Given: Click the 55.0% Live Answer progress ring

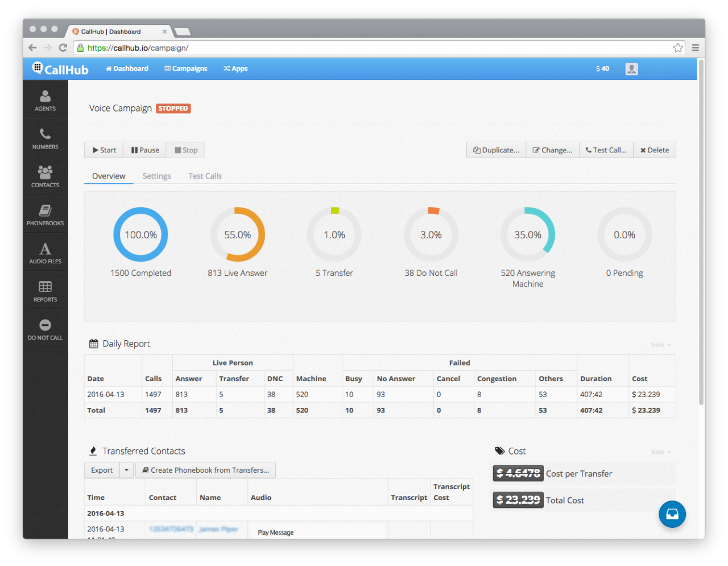Looking at the screenshot, I should 237,234.
